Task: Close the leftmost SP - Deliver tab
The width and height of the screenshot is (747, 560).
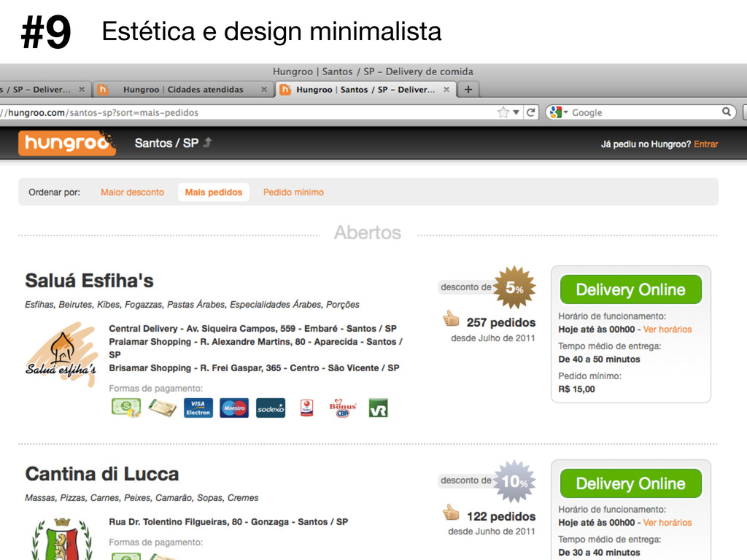Action: 82,90
